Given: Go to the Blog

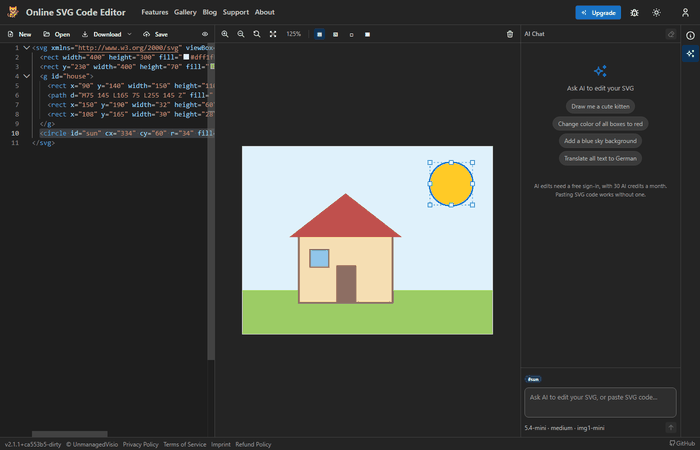Looking at the screenshot, I should click(x=209, y=12).
